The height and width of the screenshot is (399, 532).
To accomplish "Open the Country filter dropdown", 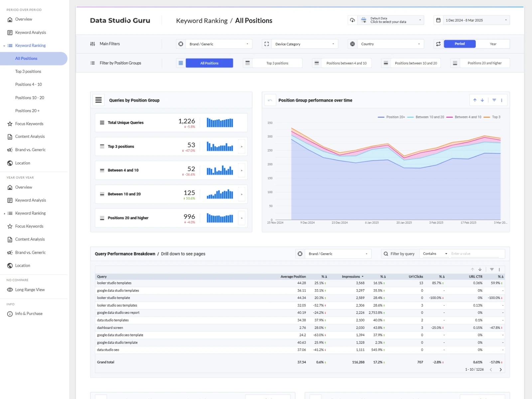I will pyautogui.click(x=390, y=44).
